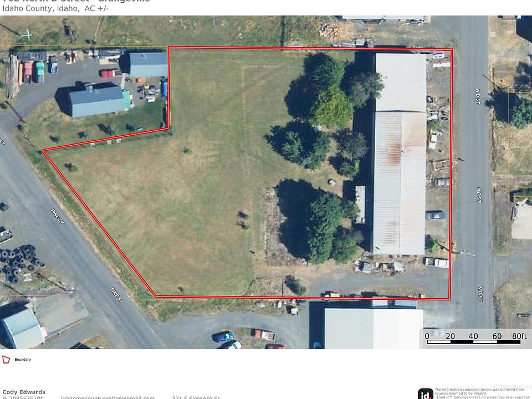Click the dark car parked beside the long building
The width and height of the screenshot is (532, 399).
pos(434,215)
